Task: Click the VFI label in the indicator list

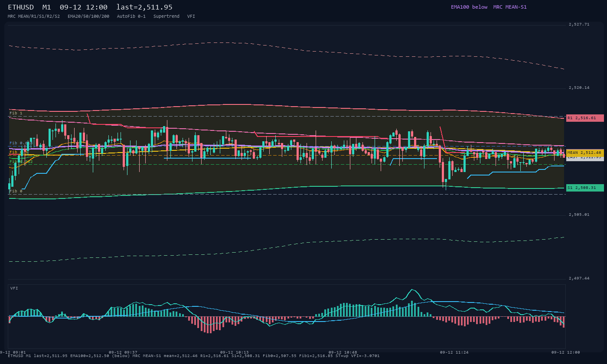Action: point(191,16)
